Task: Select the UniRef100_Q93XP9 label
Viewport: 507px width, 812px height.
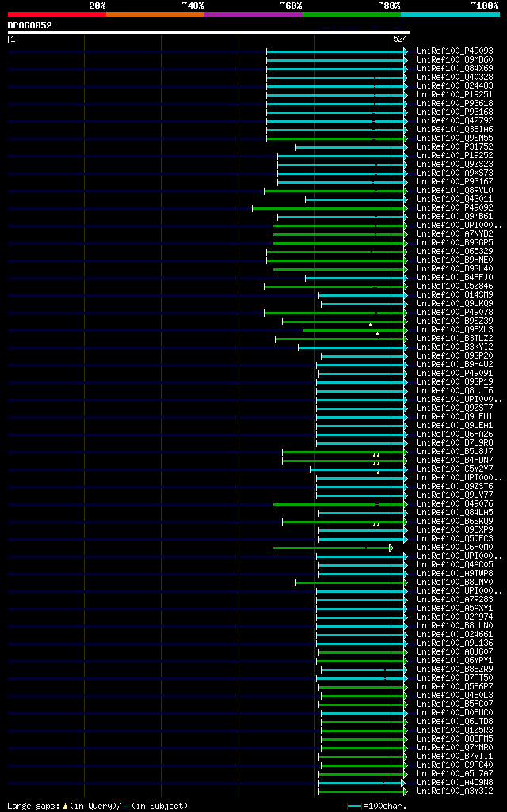Action: click(456, 529)
